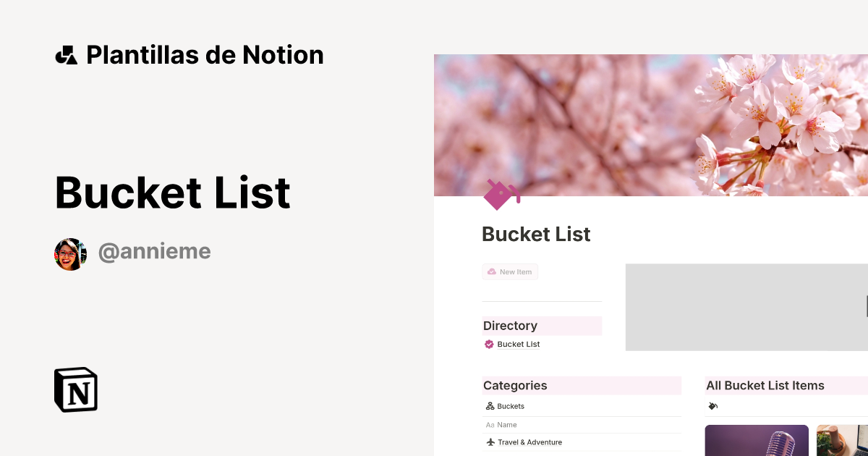The image size is (868, 456).
Task: Click the Aa icon next to Name
Action: point(489,424)
